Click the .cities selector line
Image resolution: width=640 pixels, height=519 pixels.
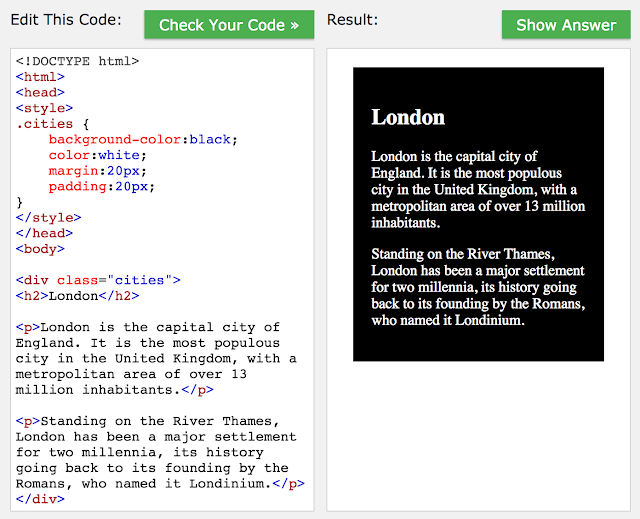[52, 124]
